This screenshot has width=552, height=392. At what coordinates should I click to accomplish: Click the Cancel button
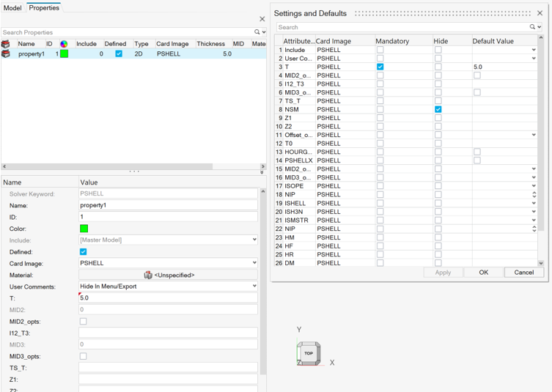click(523, 272)
